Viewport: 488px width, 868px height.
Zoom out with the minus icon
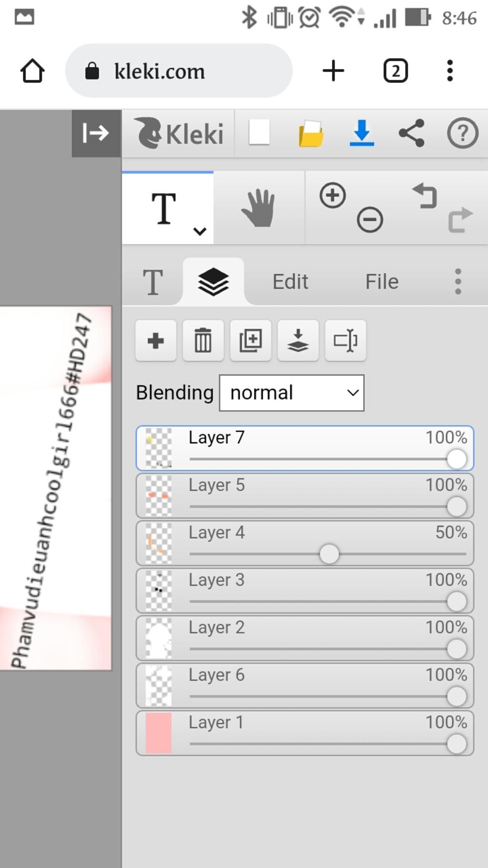[370, 220]
